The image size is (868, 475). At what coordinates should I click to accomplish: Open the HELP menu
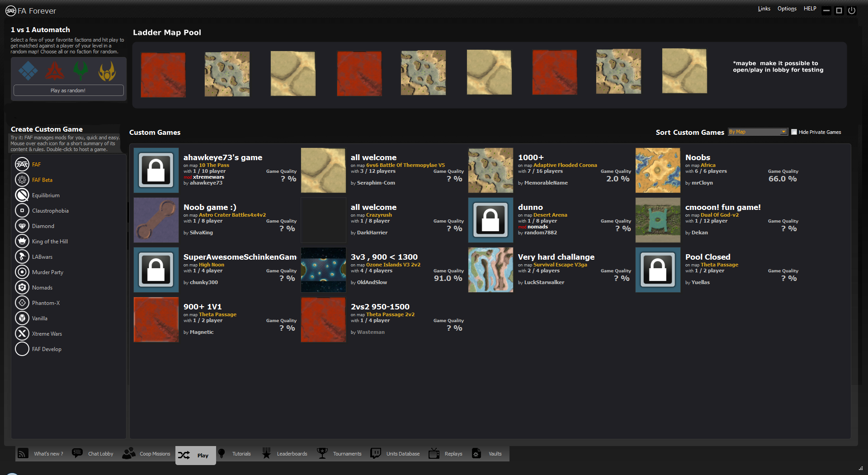coord(810,9)
